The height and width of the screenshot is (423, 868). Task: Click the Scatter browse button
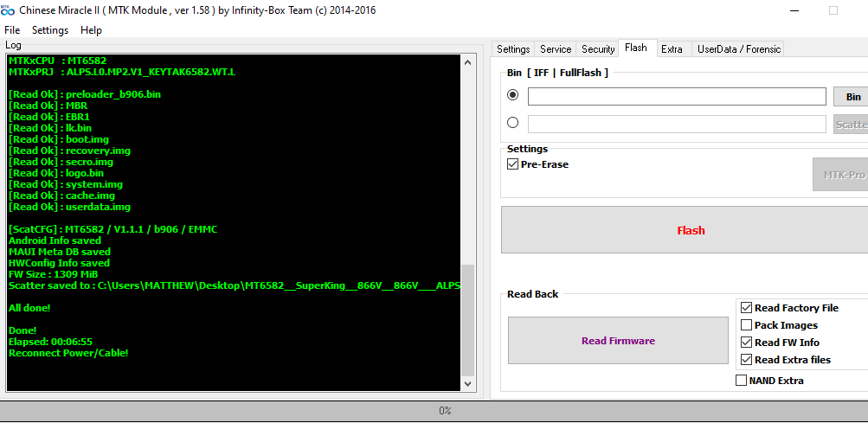[x=851, y=124]
